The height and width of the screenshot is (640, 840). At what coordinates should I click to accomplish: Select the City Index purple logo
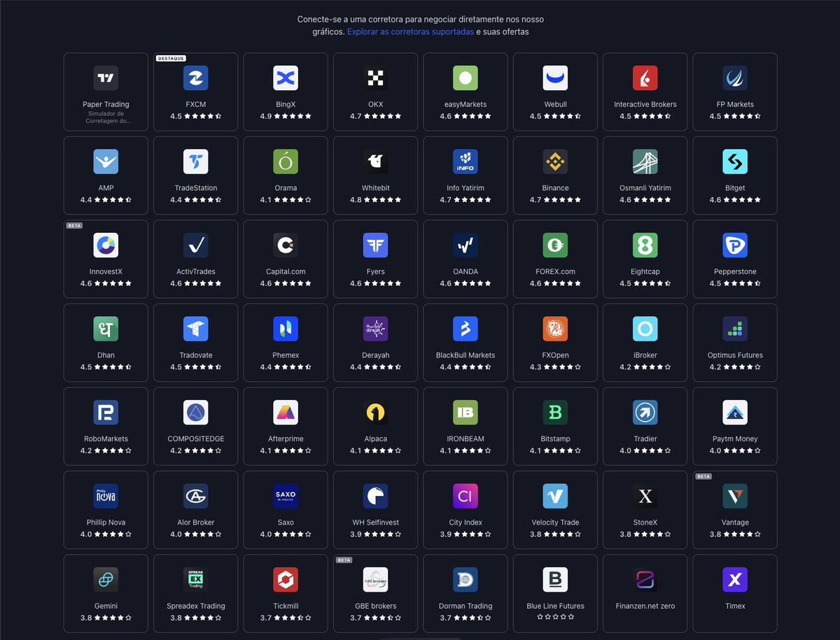click(465, 496)
